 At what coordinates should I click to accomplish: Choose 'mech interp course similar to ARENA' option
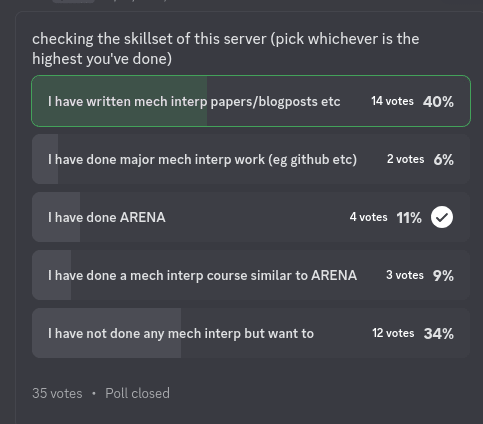[251, 275]
